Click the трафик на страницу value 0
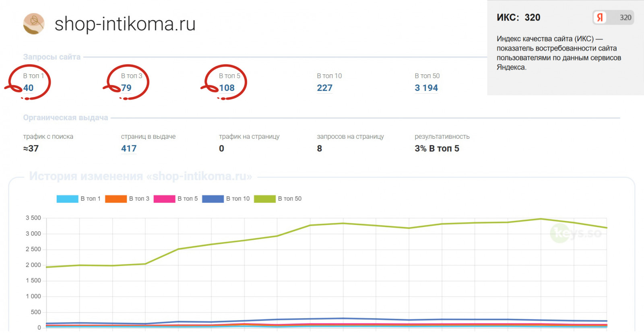 pyautogui.click(x=221, y=148)
